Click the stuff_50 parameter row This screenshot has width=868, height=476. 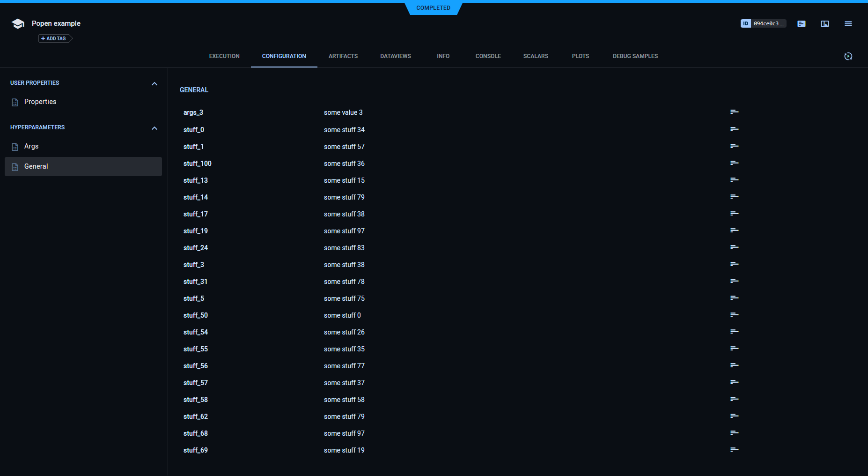coord(196,315)
